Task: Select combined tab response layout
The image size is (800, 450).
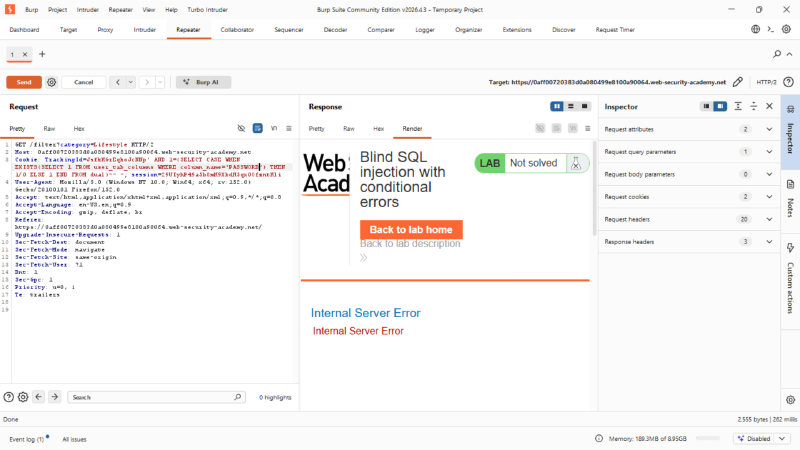Action: 584,106
